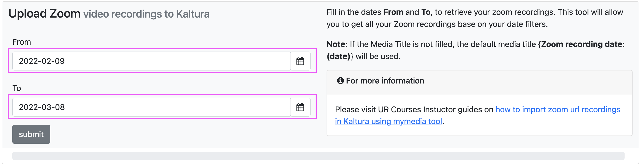Focus the From date field showing 2022-02-09

[x=152, y=61]
